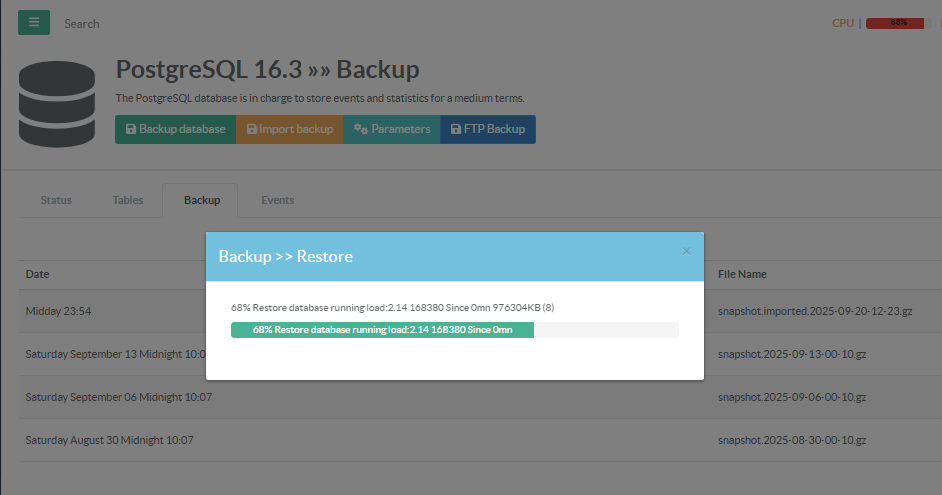Click the floppy icon on FTP Backup

(x=456, y=129)
